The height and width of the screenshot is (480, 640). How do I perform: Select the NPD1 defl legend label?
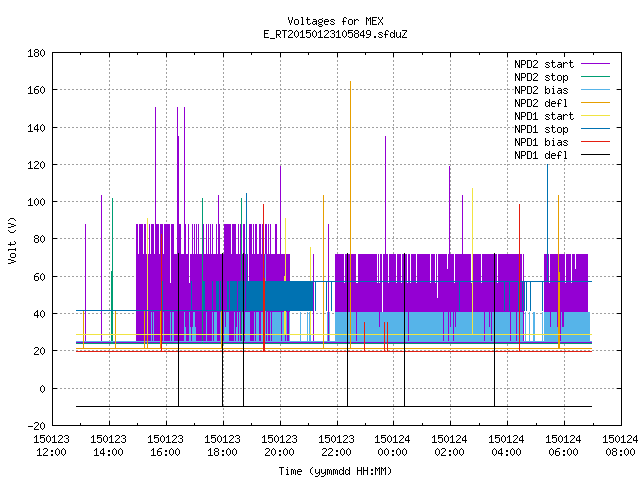[541, 155]
